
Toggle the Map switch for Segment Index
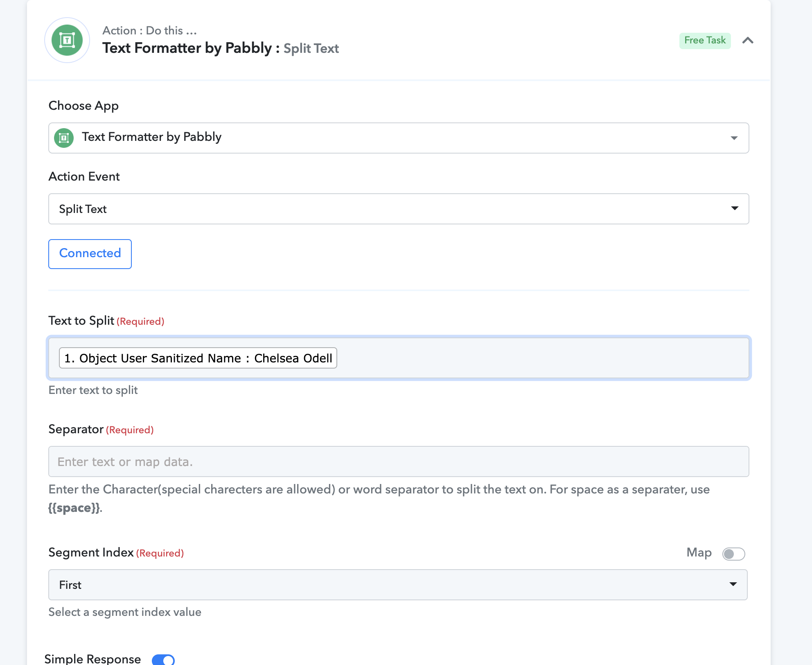pos(733,554)
